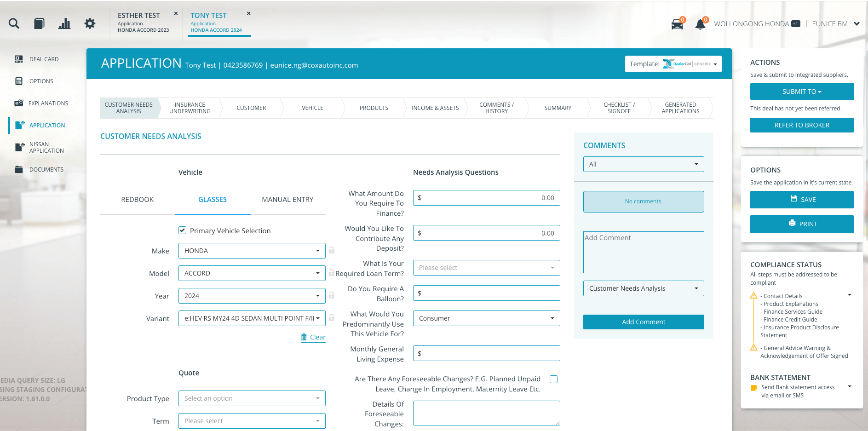Click the Save button
This screenshot has width=868, height=431.
802,200
